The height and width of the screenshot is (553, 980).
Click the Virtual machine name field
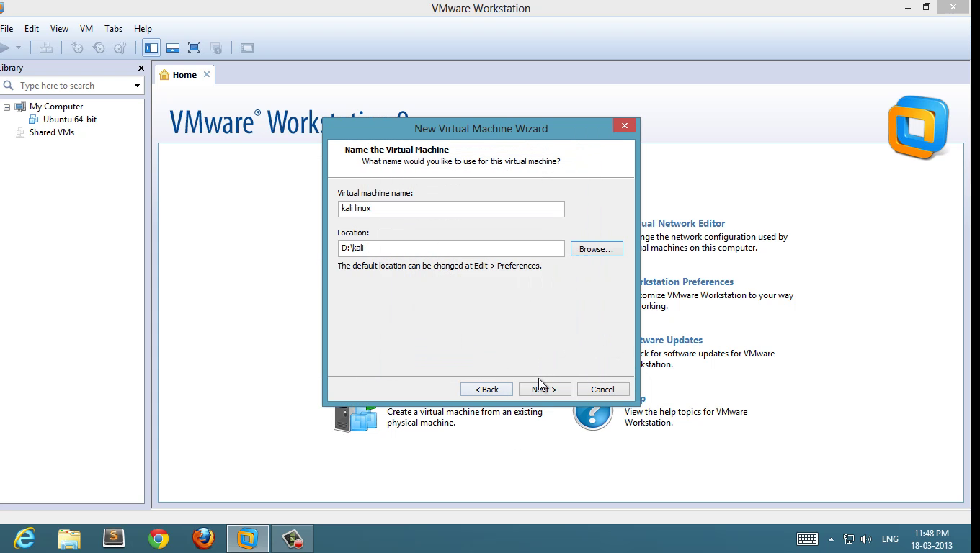tap(450, 209)
